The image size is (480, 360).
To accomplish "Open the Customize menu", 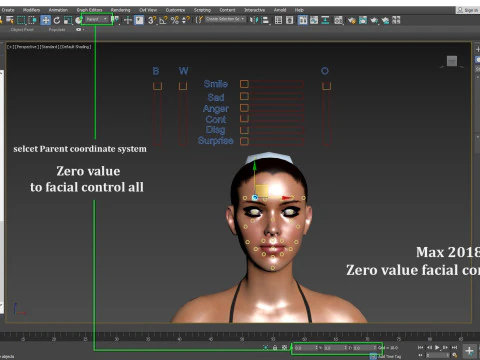I will (175, 10).
